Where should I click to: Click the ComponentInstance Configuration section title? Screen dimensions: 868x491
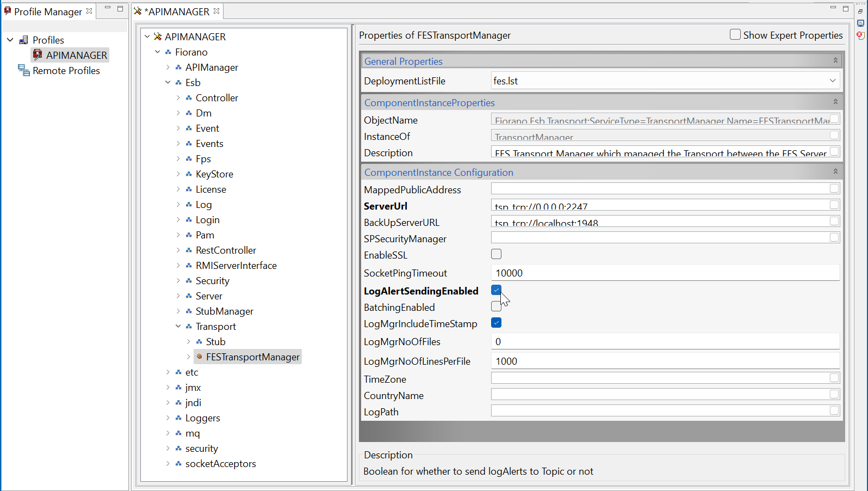pos(439,173)
